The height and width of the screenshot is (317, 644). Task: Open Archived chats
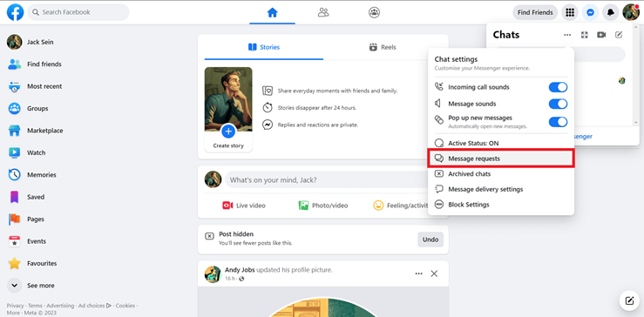tap(501, 174)
